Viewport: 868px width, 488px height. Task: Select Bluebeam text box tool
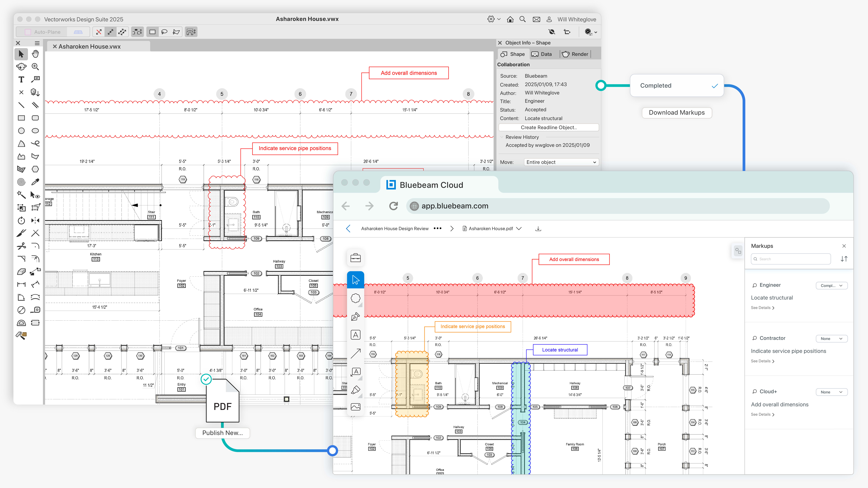tap(355, 335)
